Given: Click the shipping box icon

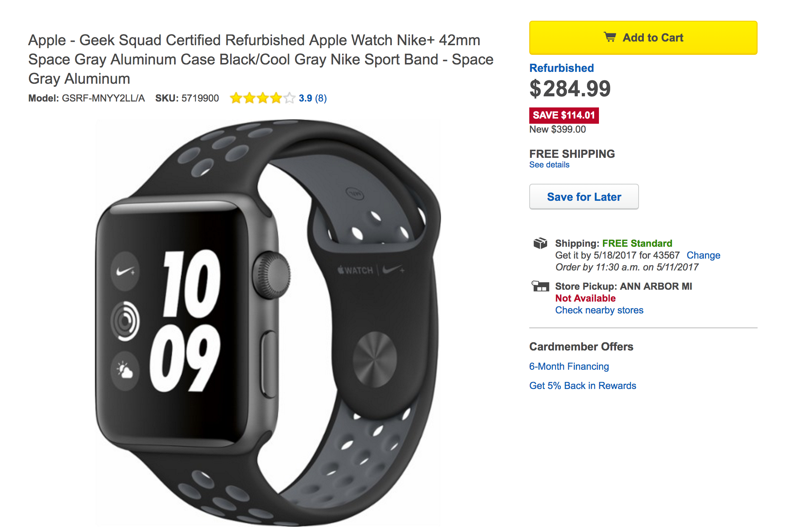Looking at the screenshot, I should 540,243.
